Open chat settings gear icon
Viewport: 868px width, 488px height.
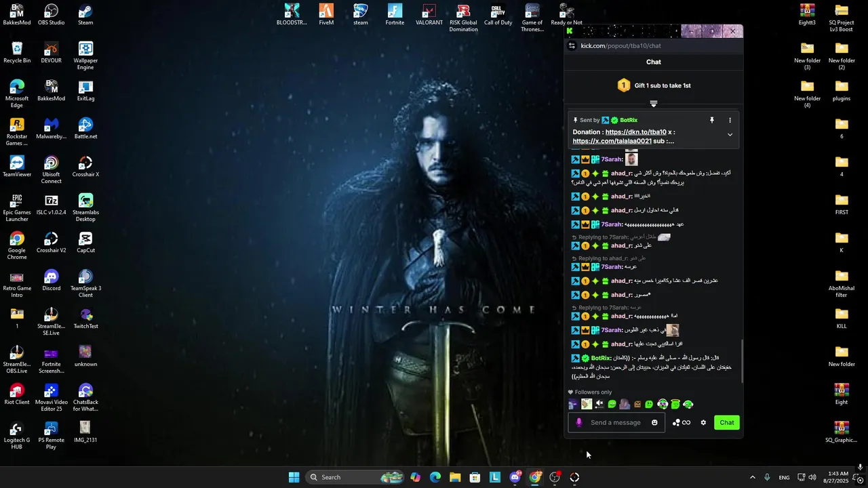point(703,422)
